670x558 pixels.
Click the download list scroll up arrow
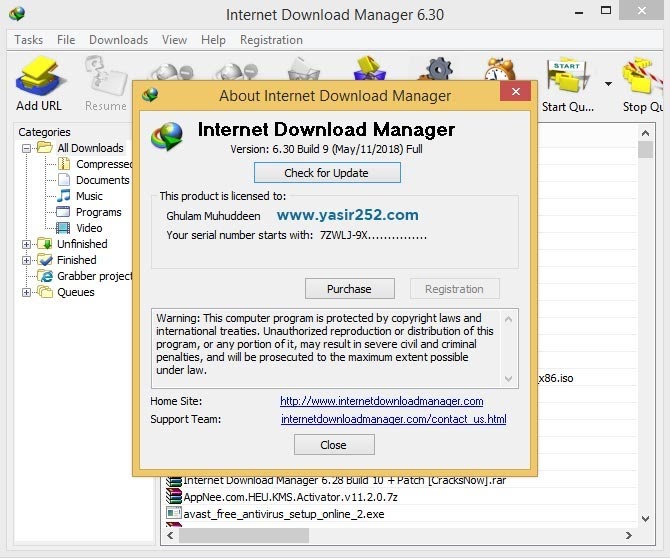tap(645, 133)
